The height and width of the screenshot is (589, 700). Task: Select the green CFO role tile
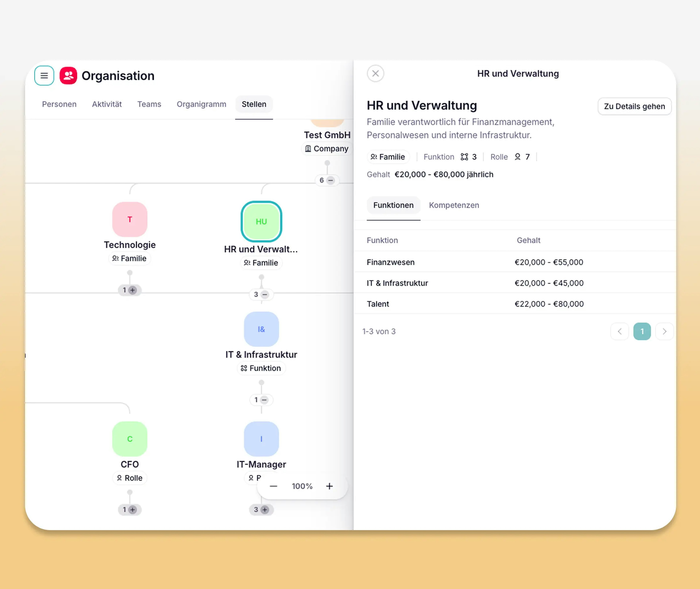pyautogui.click(x=130, y=439)
